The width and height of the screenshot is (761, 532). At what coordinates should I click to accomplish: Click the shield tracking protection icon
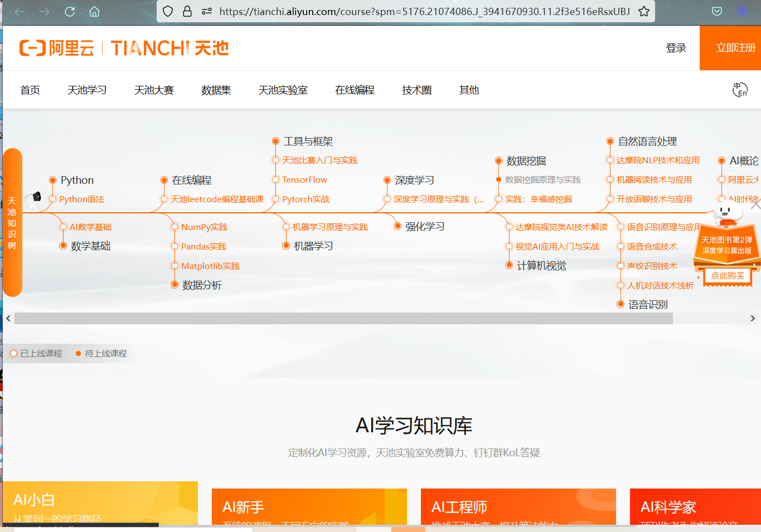click(x=168, y=11)
